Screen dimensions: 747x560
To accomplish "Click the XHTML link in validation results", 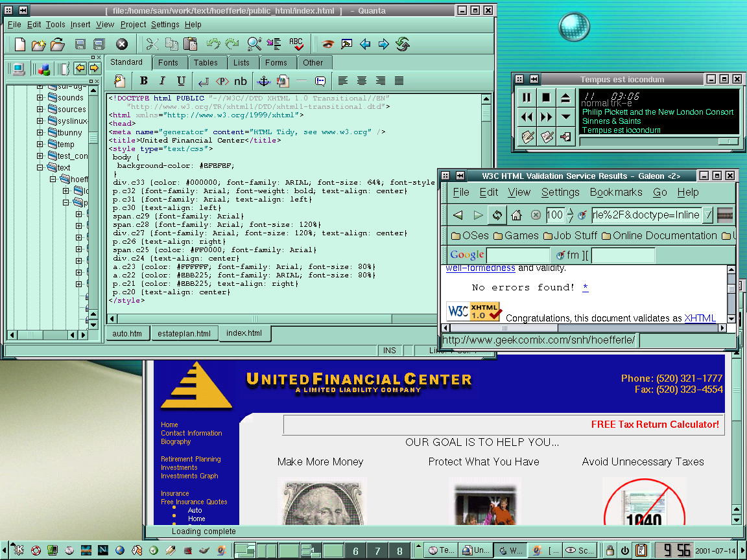I will click(700, 318).
